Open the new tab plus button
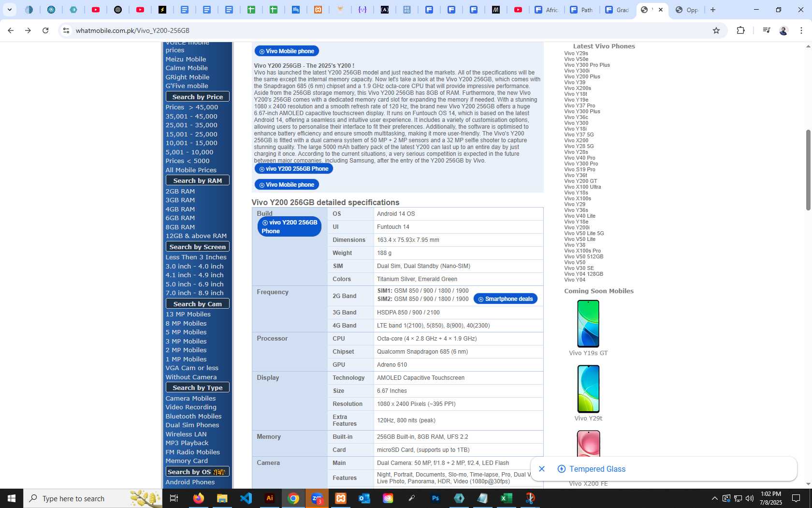This screenshot has height=508, width=812. click(713, 10)
